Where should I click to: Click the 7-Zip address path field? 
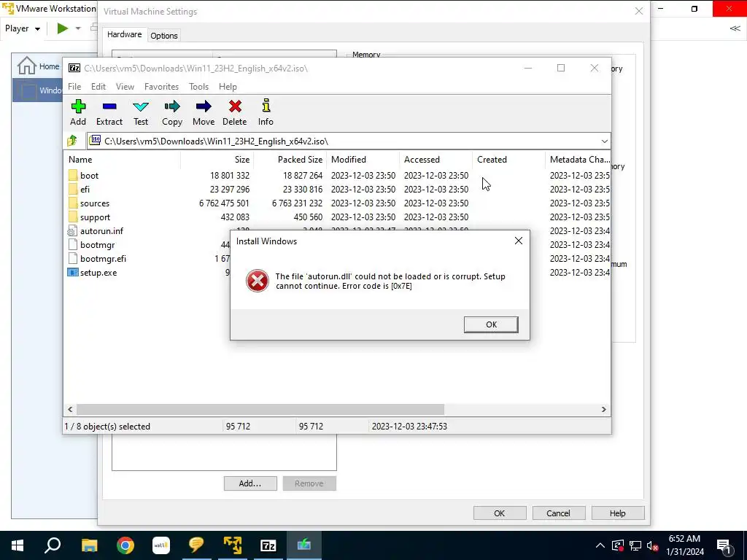point(348,141)
